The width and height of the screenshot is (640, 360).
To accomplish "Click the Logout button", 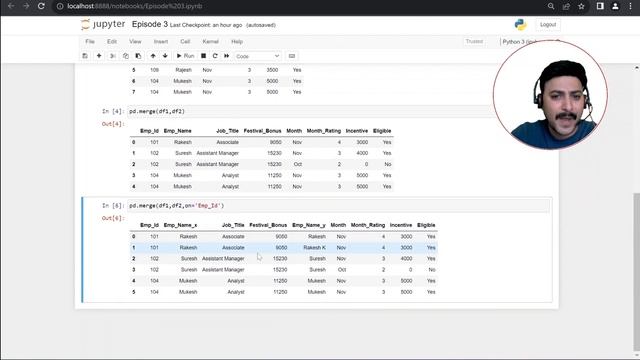I will [548, 24].
